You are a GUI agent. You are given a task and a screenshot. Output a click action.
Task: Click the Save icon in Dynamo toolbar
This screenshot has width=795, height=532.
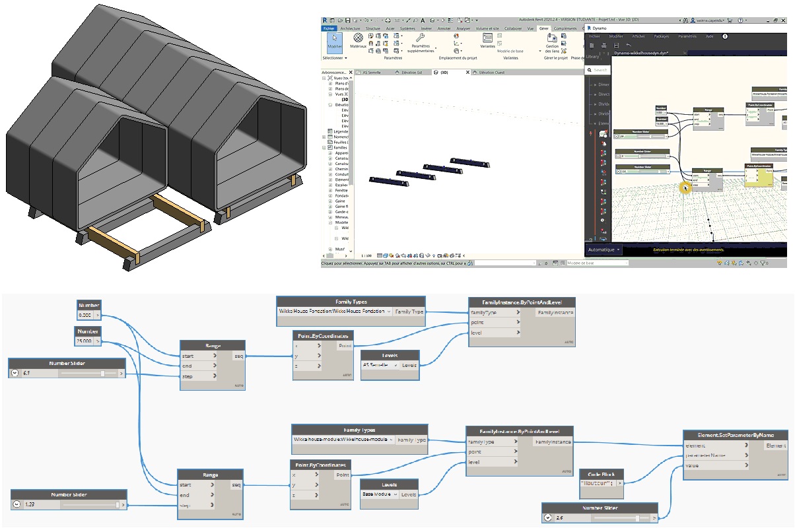pos(616,45)
